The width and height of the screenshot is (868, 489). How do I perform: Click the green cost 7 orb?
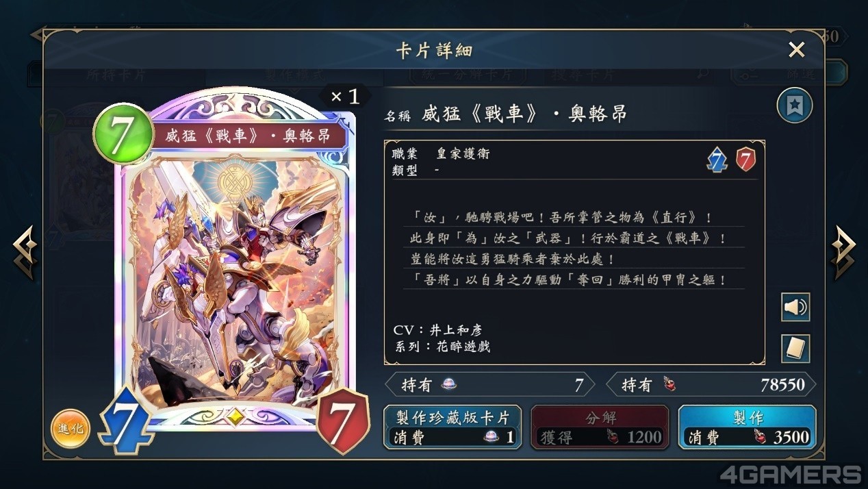pos(123,134)
